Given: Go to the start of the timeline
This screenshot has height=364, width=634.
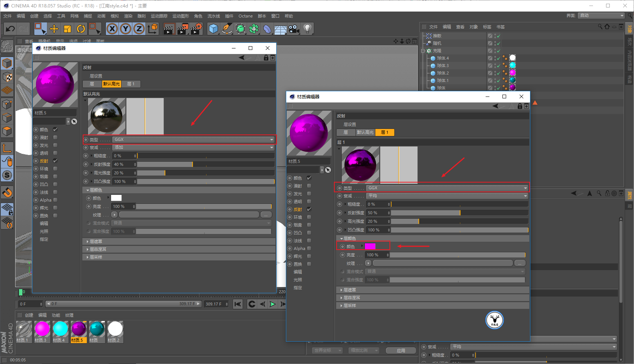Looking at the screenshot, I should point(238,304).
